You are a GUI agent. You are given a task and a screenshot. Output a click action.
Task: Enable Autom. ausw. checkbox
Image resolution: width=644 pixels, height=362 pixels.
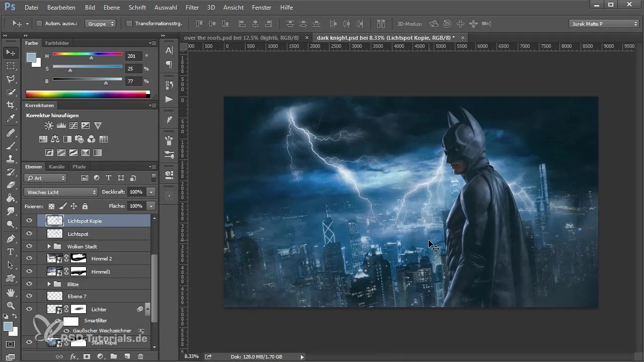click(x=39, y=24)
